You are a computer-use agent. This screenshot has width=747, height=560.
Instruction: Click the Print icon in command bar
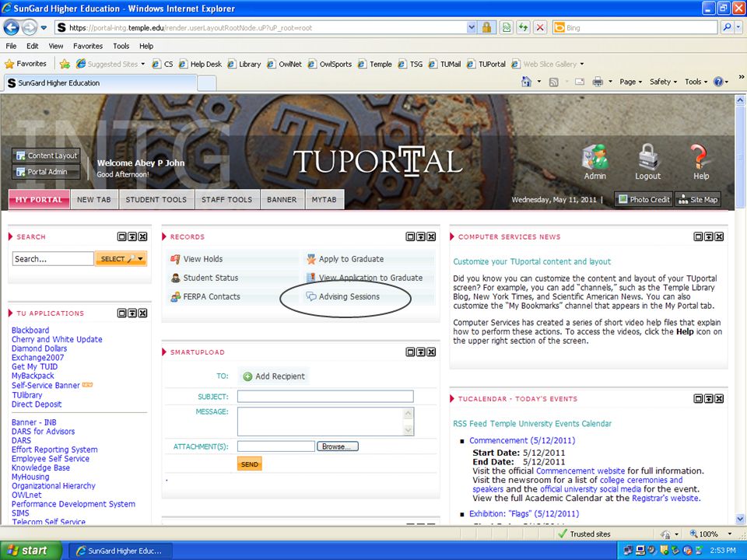point(598,82)
